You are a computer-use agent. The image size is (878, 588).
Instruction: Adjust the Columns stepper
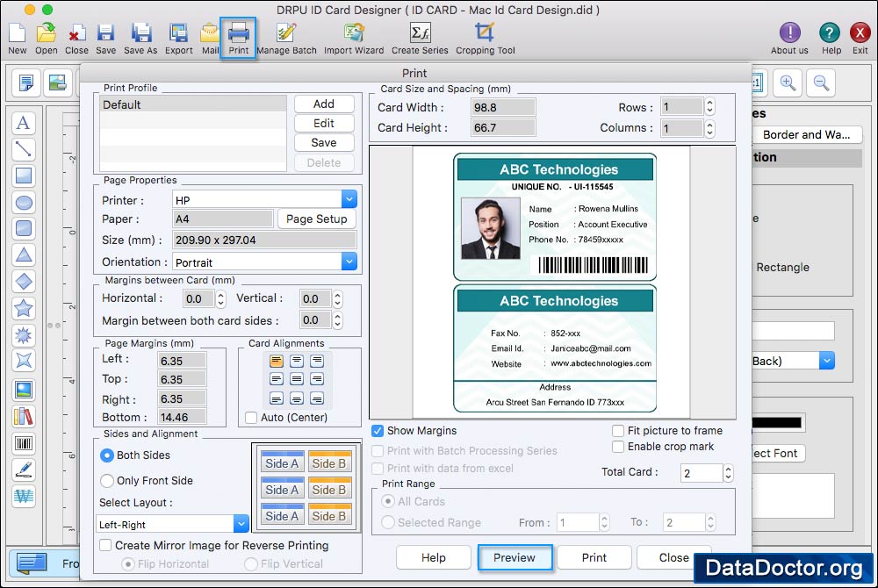coord(709,129)
